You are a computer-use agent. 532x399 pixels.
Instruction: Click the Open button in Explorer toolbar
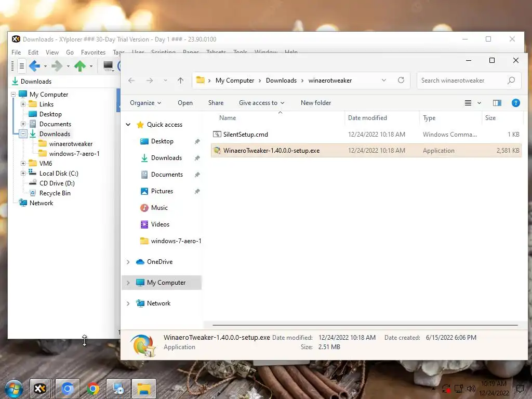[185, 103]
